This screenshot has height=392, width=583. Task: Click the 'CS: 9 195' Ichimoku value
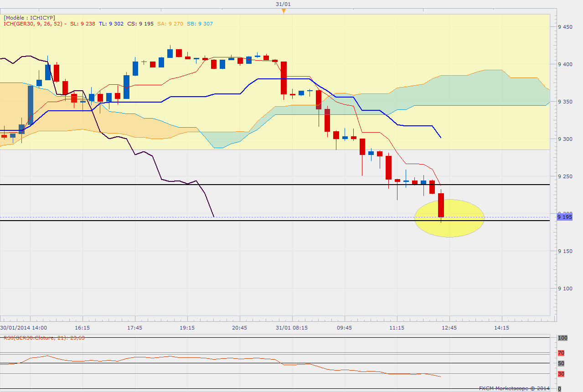pos(140,24)
